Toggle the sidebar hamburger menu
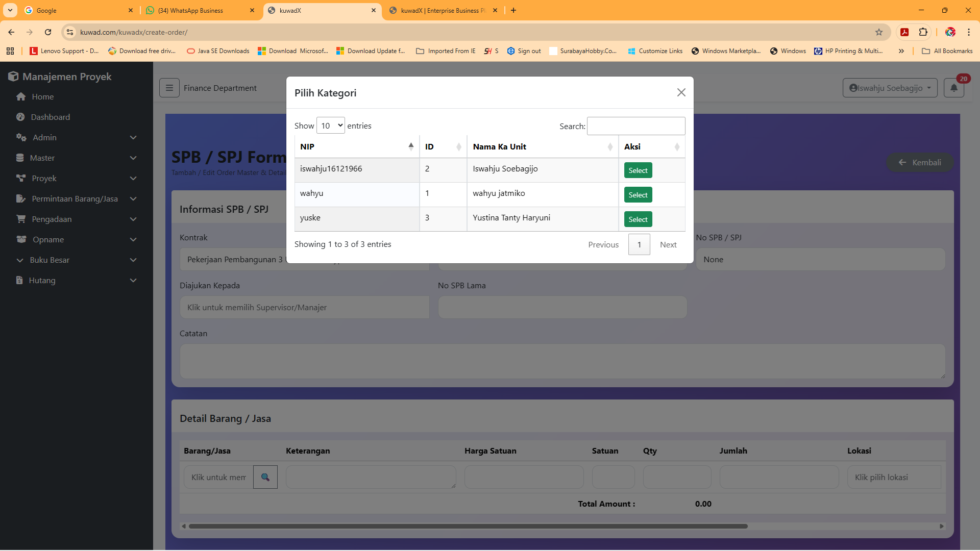Viewport: 980px width, 551px height. [x=169, y=88]
